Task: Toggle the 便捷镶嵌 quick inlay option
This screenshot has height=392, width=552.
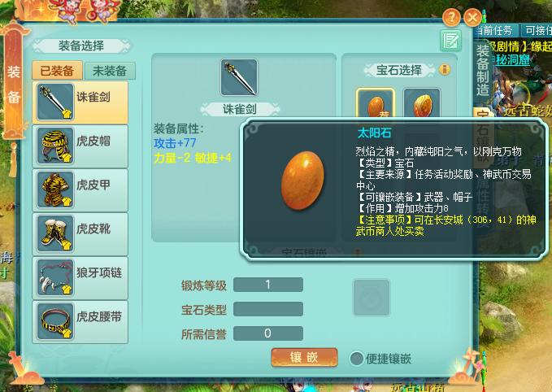Action: coord(356,359)
